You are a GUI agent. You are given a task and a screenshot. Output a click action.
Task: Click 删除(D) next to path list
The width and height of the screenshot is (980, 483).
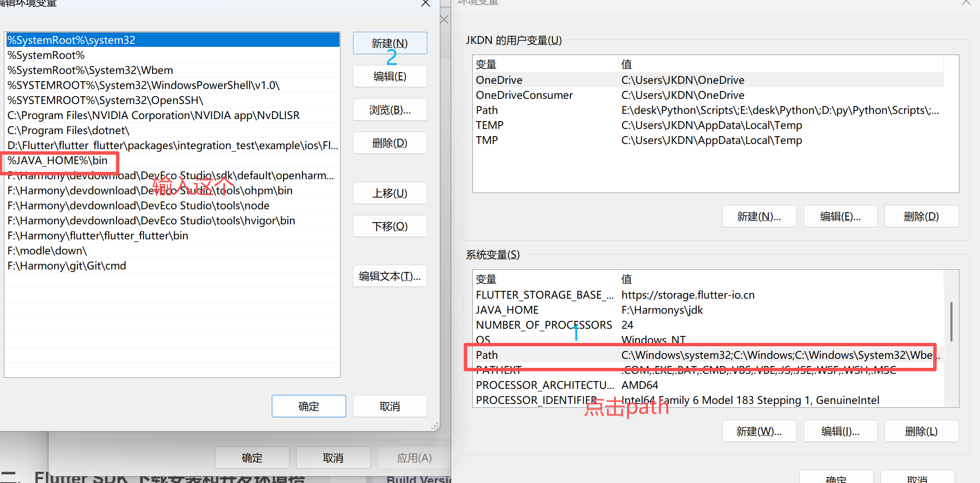[x=390, y=143]
